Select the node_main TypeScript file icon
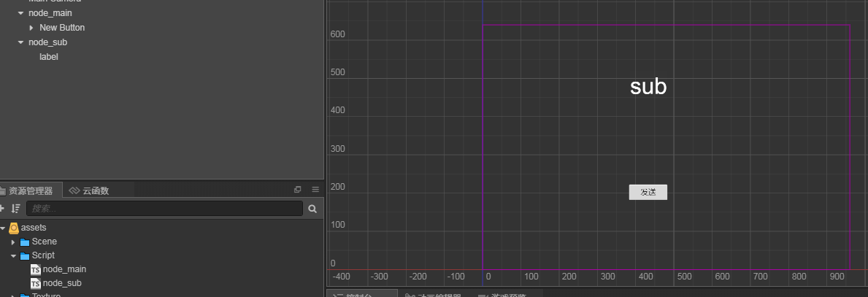 point(35,269)
